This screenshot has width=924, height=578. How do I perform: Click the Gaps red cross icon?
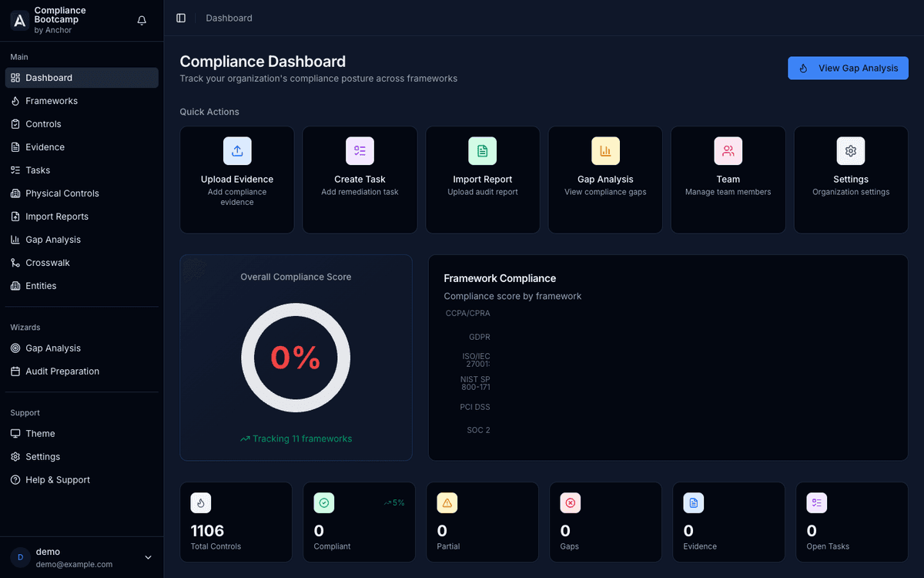click(571, 503)
